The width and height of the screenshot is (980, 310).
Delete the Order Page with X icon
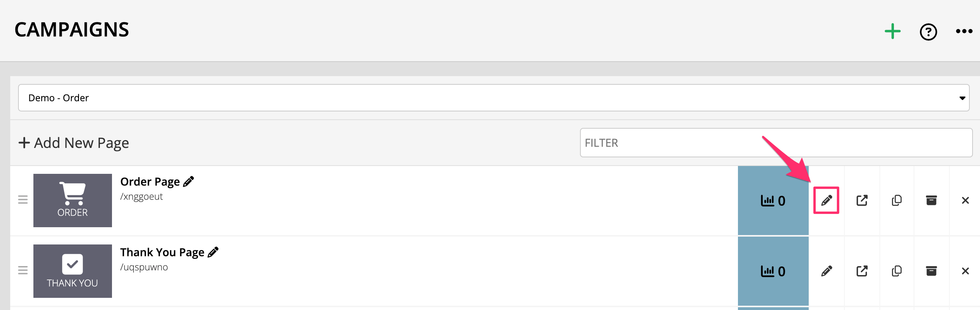point(965,201)
